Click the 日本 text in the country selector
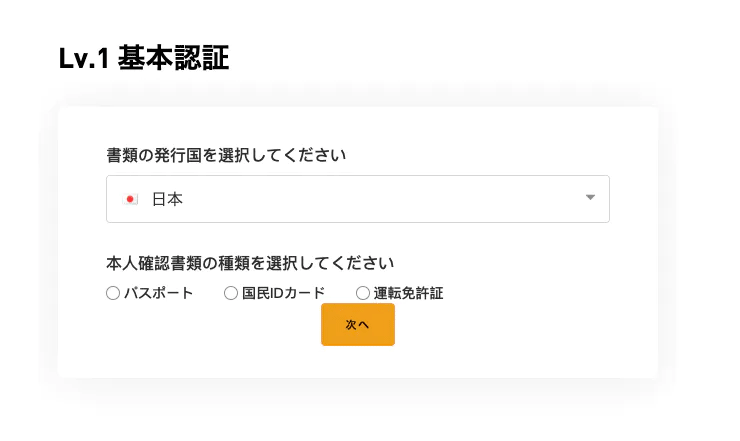Viewport: 740px width, 441px height. [x=167, y=199]
